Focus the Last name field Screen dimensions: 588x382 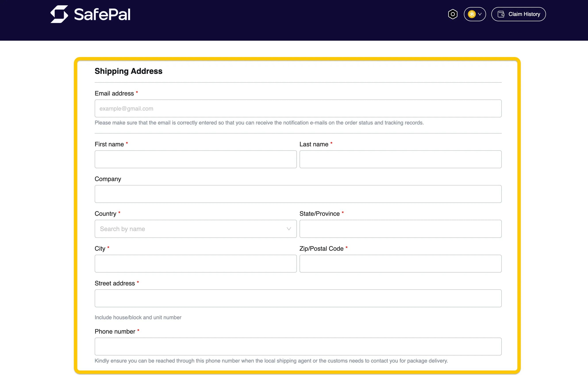pyautogui.click(x=400, y=159)
